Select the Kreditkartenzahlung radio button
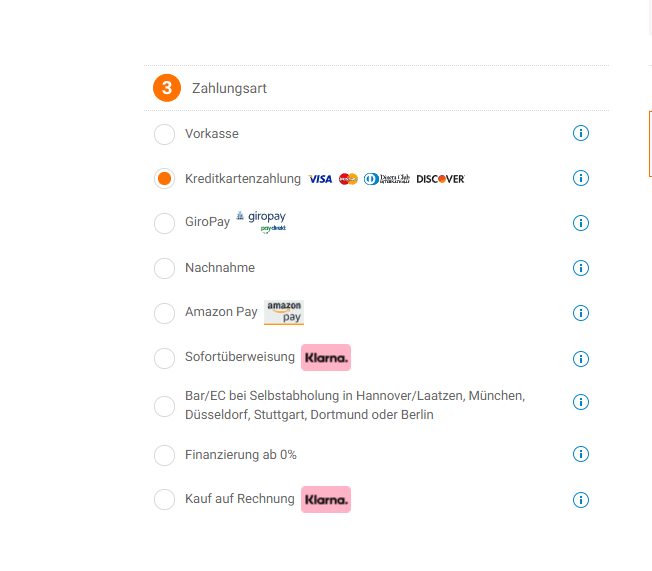Viewport: 652px width, 571px height. pyautogui.click(x=164, y=179)
